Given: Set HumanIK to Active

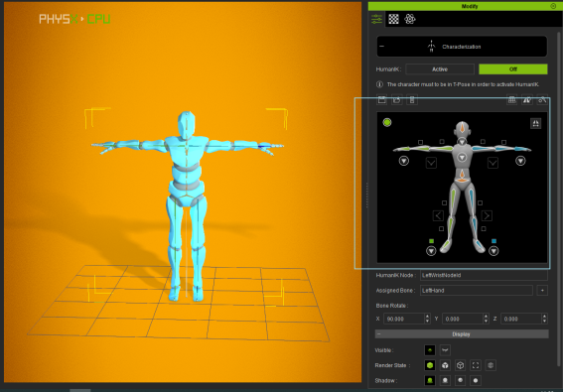Looking at the screenshot, I should click(440, 69).
